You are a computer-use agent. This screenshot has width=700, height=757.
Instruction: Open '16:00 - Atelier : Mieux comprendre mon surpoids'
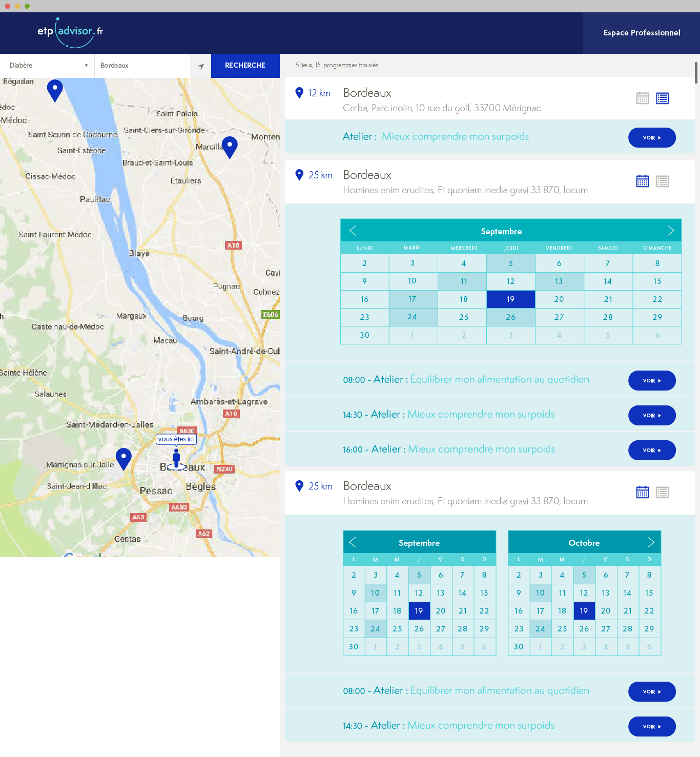tap(449, 449)
